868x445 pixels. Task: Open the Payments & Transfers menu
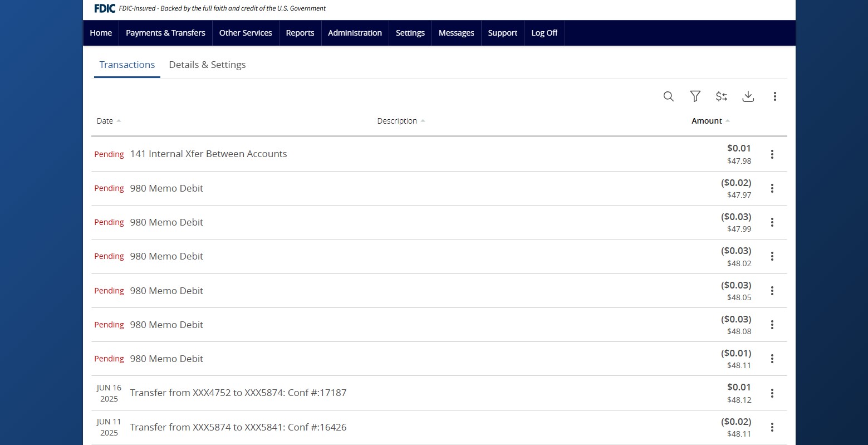(165, 33)
